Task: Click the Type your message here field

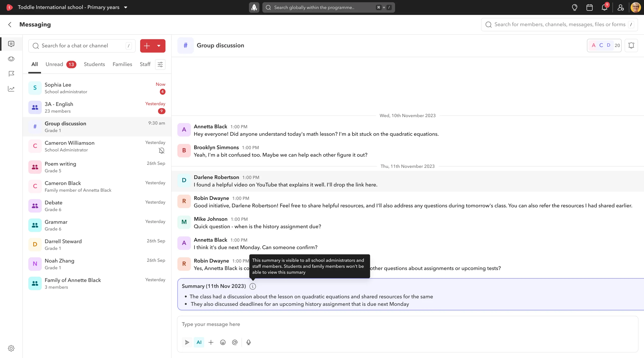Action: click(x=407, y=324)
